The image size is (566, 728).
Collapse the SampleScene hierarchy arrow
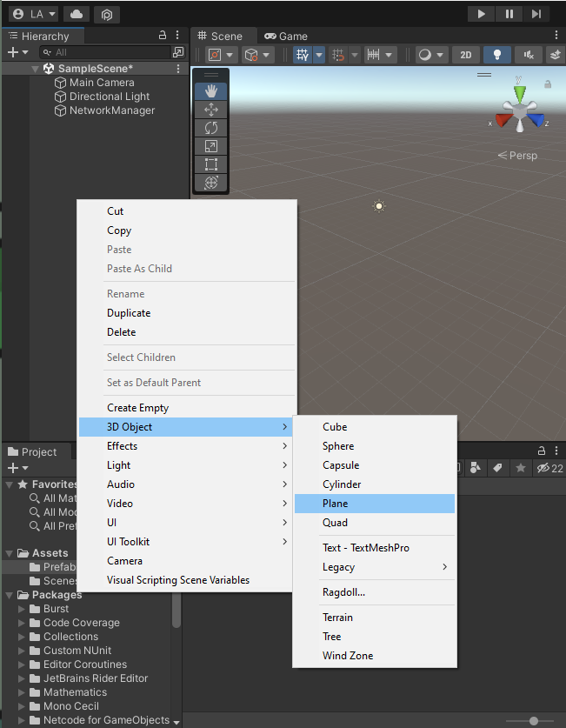point(35,69)
